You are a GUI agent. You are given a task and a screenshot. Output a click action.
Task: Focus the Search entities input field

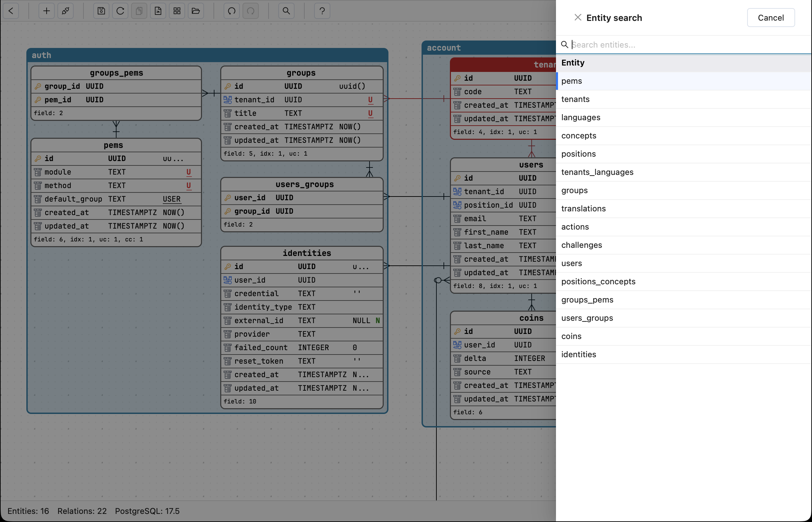tap(685, 45)
